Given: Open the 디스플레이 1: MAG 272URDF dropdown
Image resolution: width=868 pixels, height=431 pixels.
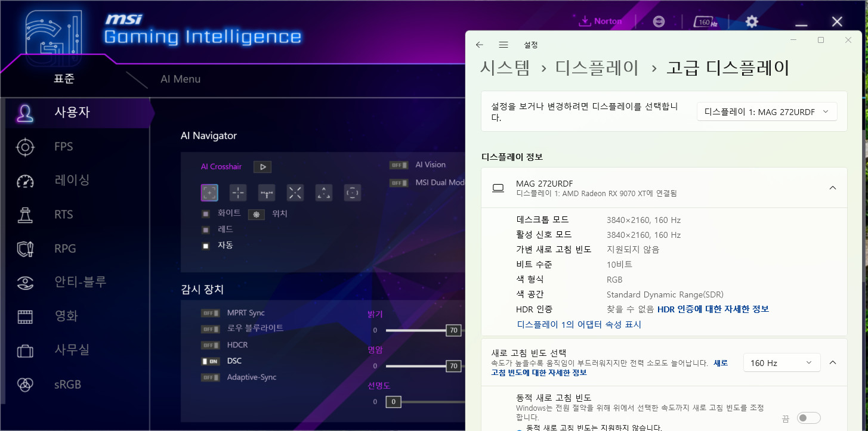Looking at the screenshot, I should point(767,111).
